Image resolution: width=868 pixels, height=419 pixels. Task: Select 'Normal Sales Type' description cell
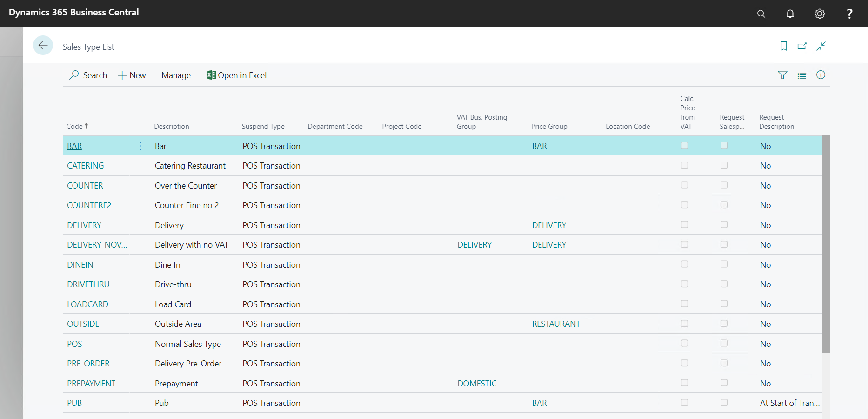click(x=188, y=344)
